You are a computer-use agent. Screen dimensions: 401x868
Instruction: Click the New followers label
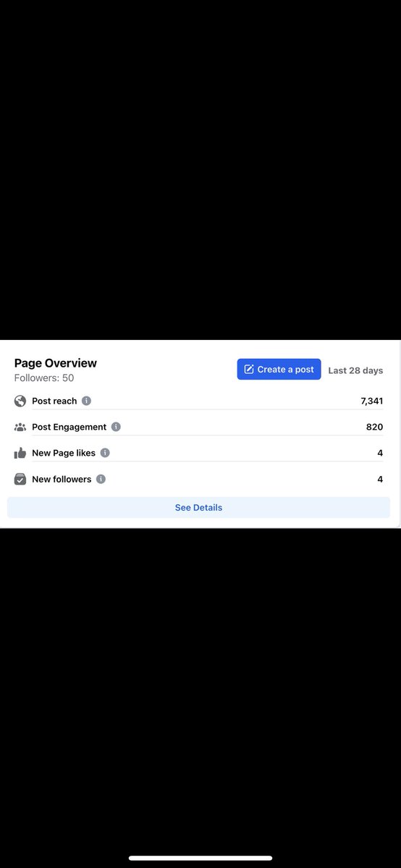(62, 479)
